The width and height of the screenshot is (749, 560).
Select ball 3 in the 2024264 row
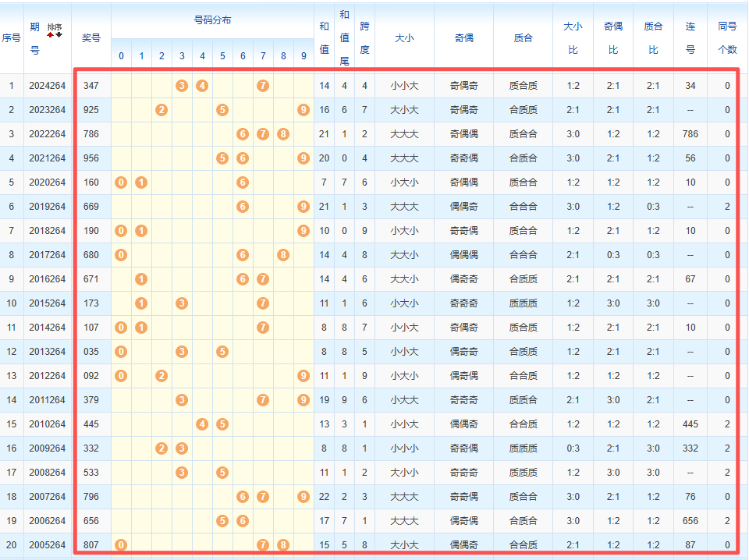[182, 86]
